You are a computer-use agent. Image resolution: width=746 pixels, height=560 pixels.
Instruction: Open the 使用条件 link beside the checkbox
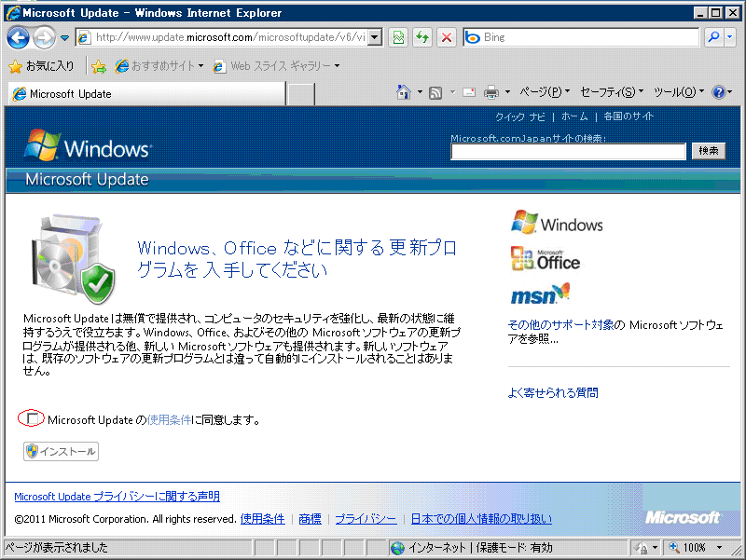169,419
